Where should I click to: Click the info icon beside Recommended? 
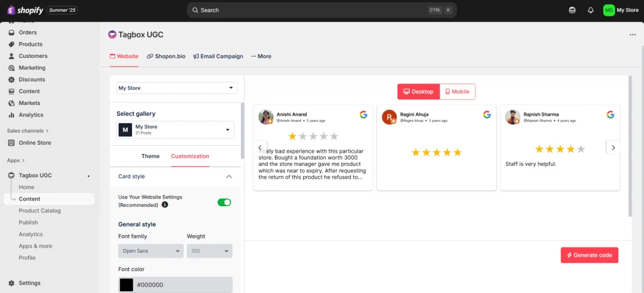165,205
